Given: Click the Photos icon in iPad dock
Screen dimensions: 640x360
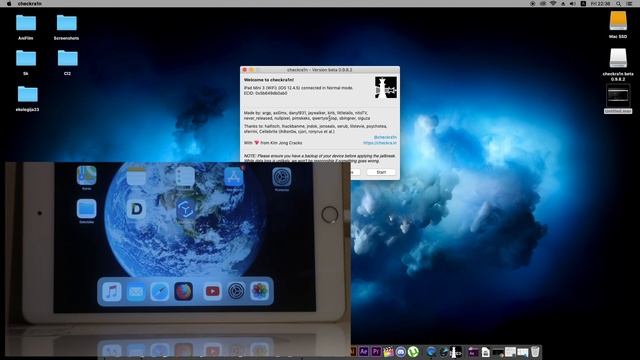Looking at the screenshot, I should click(x=260, y=291).
